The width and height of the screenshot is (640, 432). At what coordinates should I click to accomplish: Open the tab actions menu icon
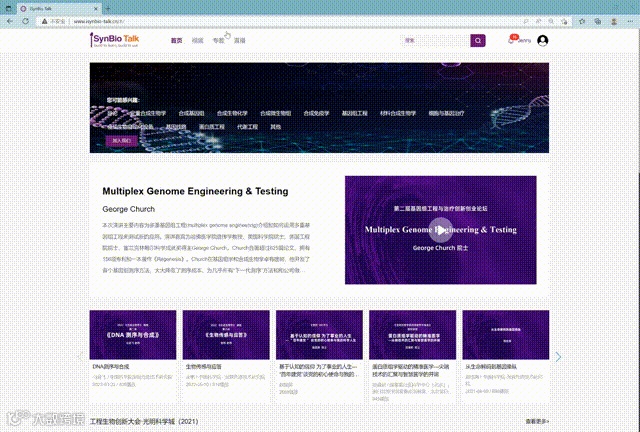point(8,8)
